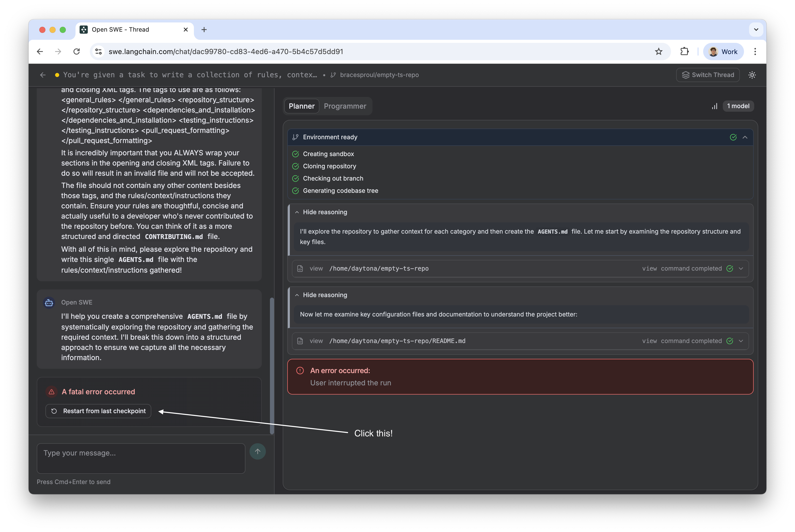This screenshot has height=532, width=795.
Task: Click the bookmark star in address bar
Action: (659, 52)
